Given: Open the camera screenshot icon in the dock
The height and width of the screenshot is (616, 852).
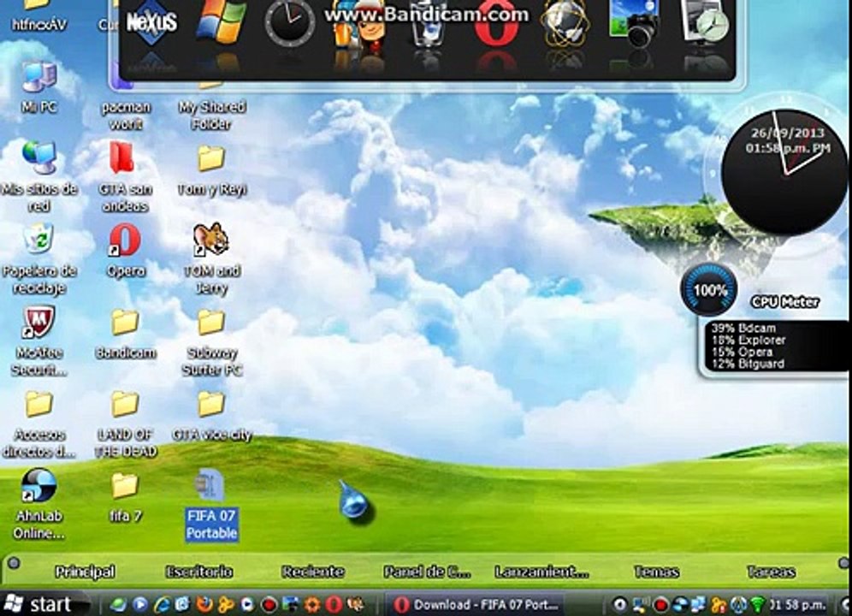Looking at the screenshot, I should click(634, 23).
